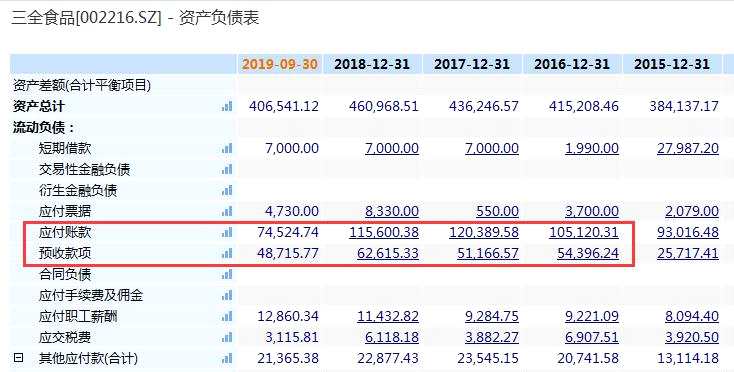Open chart icon for 预收款项 row
This screenshot has height=372, width=734.
227,254
